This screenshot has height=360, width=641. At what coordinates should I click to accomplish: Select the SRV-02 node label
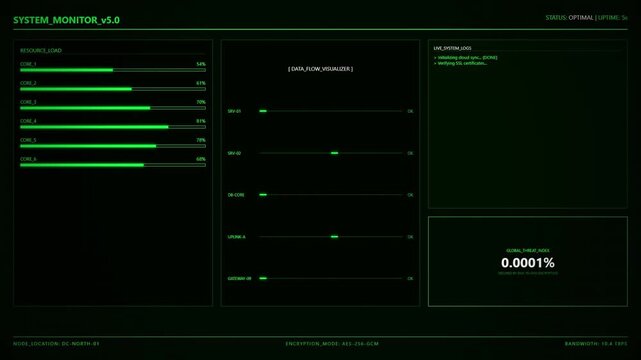click(234, 153)
